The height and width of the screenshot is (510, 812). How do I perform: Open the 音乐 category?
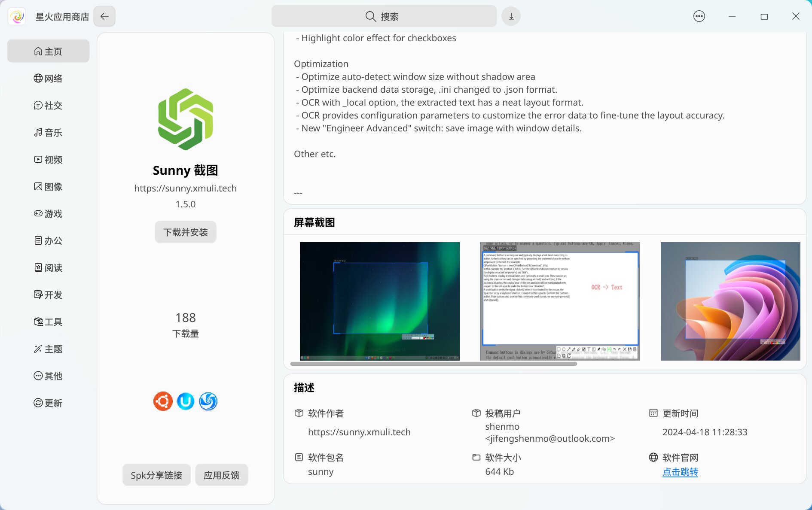[x=48, y=132]
